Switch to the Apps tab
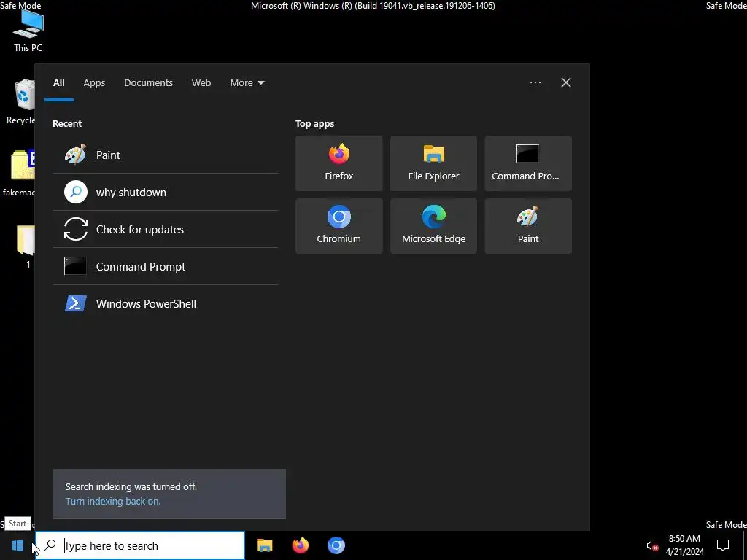 click(94, 83)
